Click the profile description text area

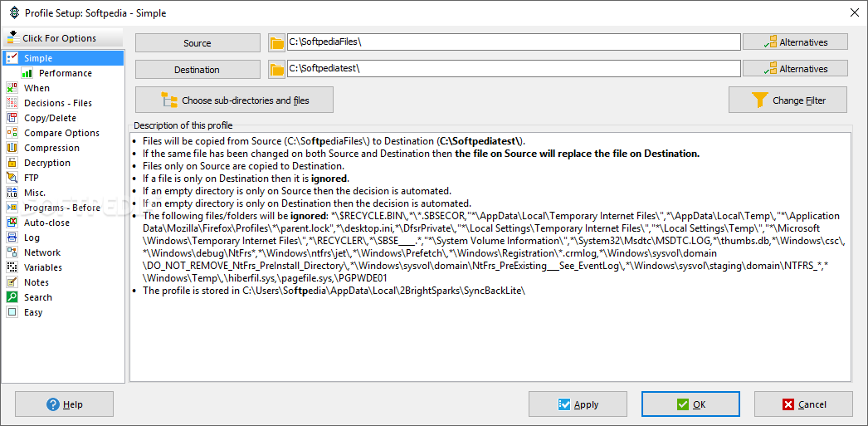coord(490,257)
